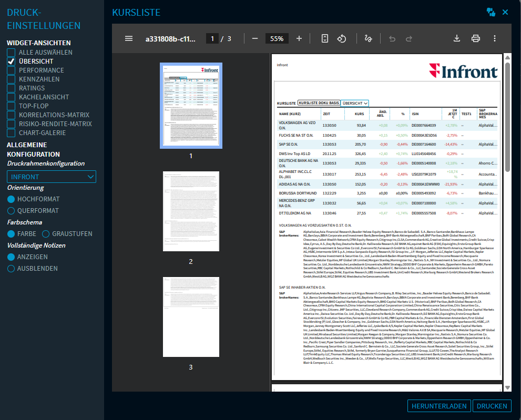
Task: Click the Drucken button
Action: 492,406
